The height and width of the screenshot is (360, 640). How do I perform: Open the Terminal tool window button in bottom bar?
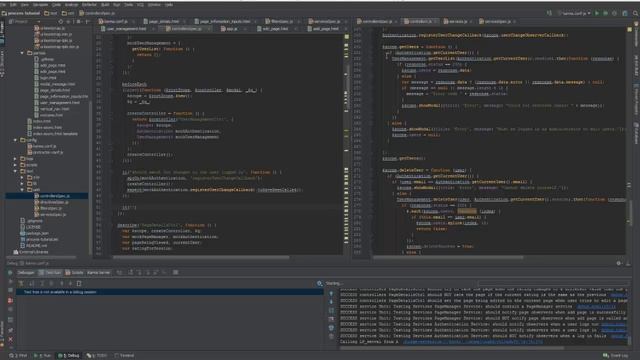125,356
